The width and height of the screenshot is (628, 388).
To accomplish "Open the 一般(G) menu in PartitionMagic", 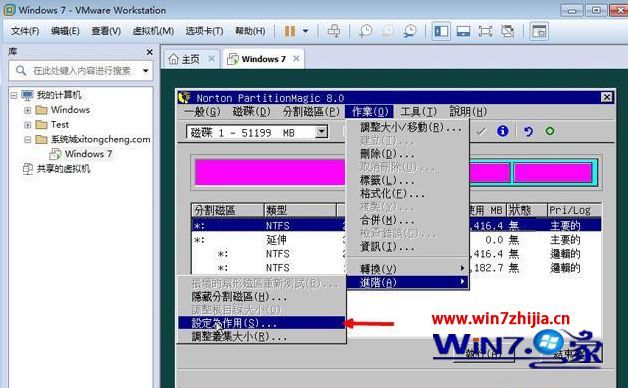I will coord(202,112).
